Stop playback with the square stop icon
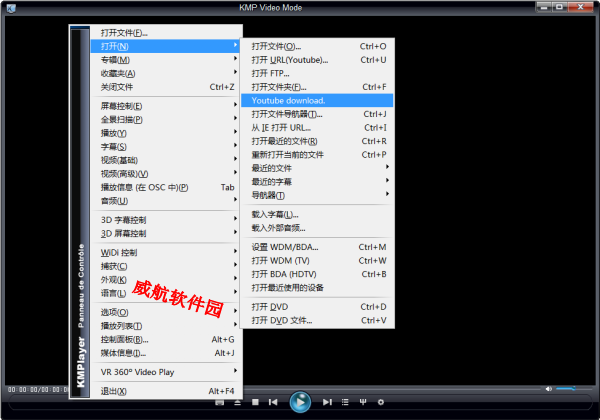The image size is (600, 420). 256,402
